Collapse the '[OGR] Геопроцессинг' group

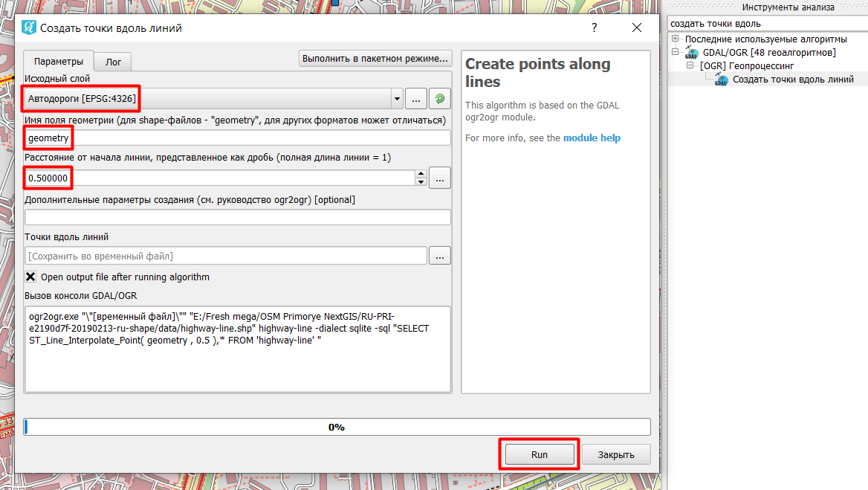[690, 65]
